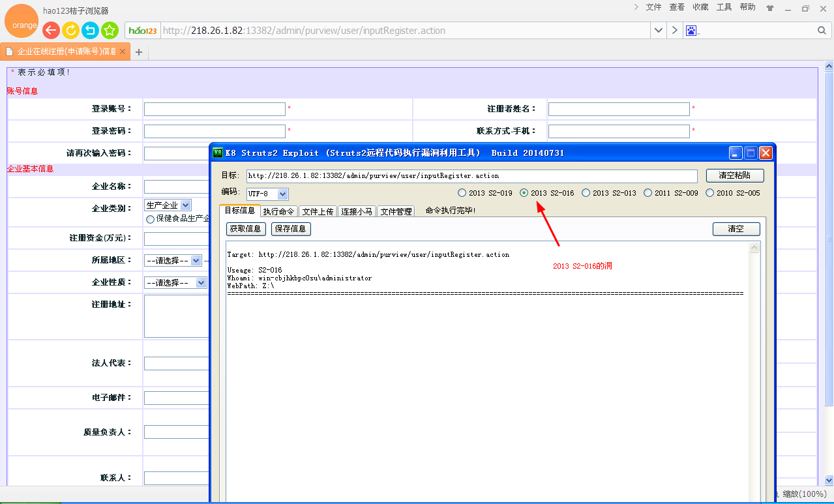The height and width of the screenshot is (504, 834).
Task: Open the 帮助 menu
Action: pyautogui.click(x=747, y=7)
